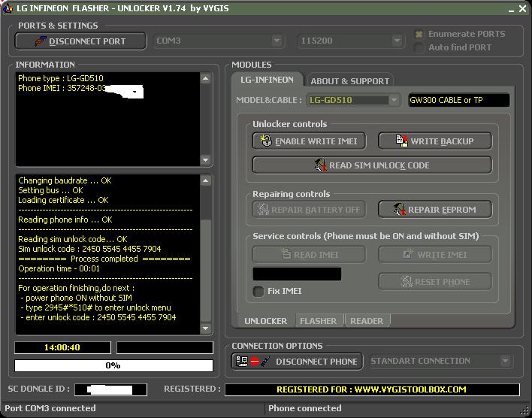The image size is (532, 418).
Task: Click the app logo icon in title bar
Action: click(x=8, y=8)
